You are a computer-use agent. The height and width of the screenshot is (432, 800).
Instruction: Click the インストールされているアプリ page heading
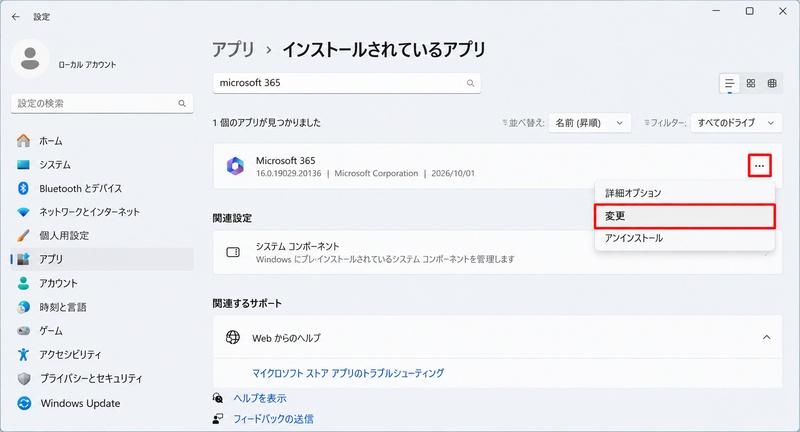[384, 49]
